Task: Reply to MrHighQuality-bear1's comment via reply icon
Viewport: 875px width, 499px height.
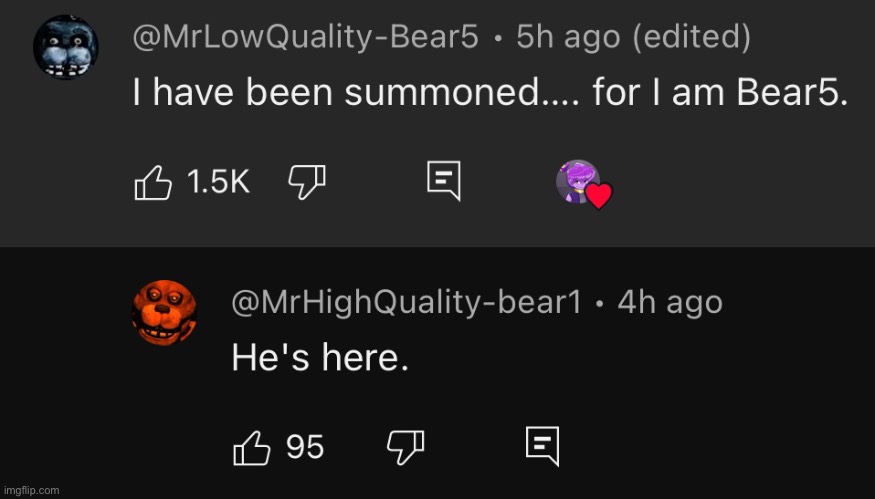Action: click(x=542, y=447)
